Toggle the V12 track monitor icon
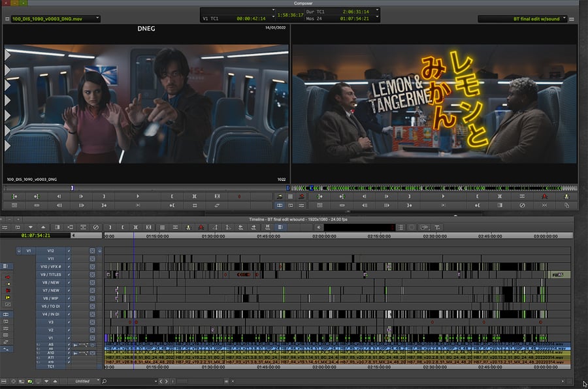588x389 pixels. pyautogui.click(x=92, y=251)
